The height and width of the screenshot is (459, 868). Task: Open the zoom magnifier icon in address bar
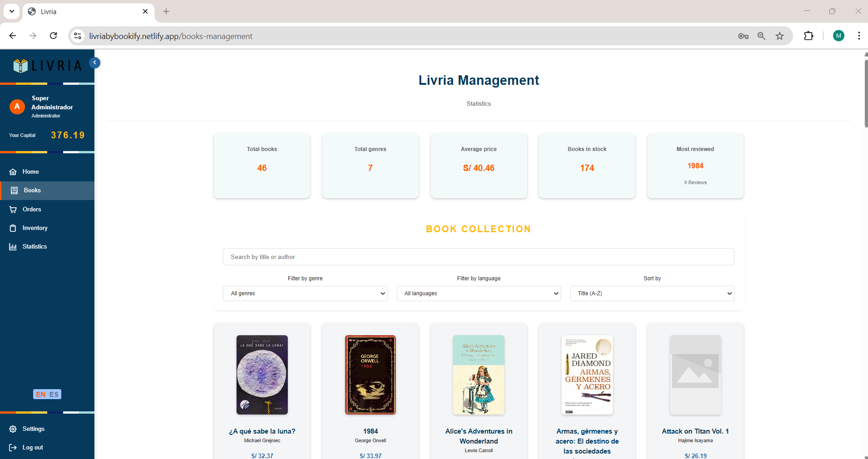click(761, 36)
